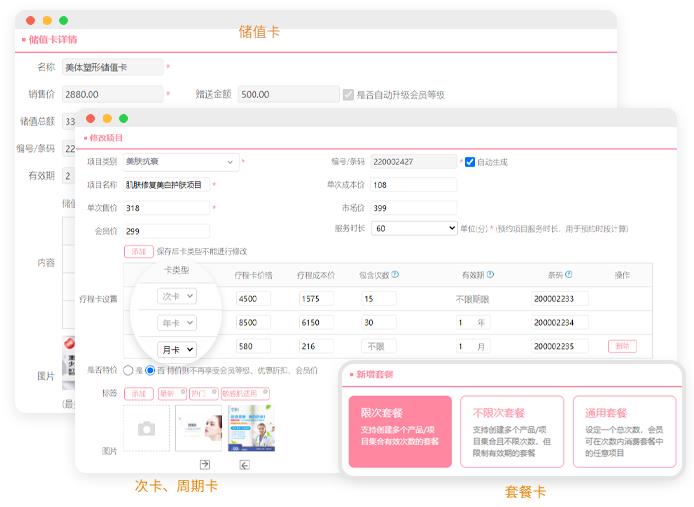
Task: Click the move-right arrow icon under thumbnails
Action: pyautogui.click(x=204, y=464)
